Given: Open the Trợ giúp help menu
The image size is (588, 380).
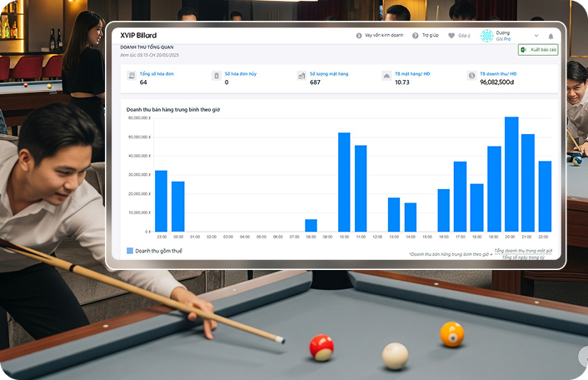Looking at the screenshot, I should point(430,36).
